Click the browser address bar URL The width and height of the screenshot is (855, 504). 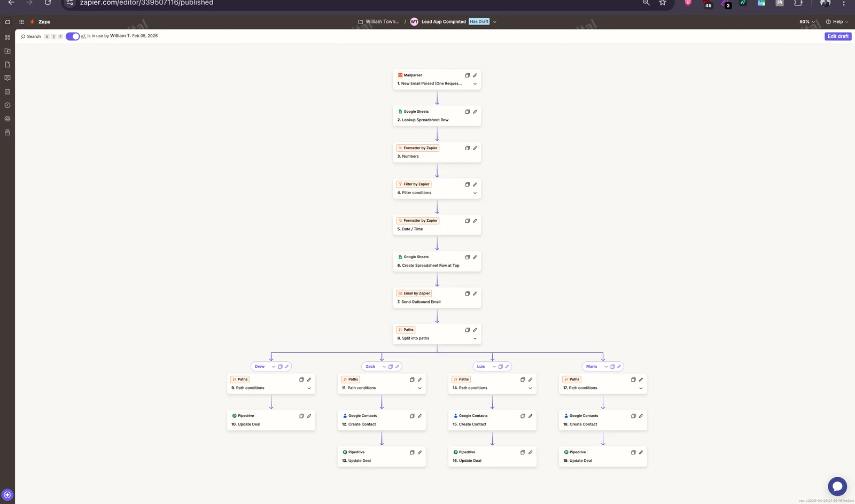146,3
